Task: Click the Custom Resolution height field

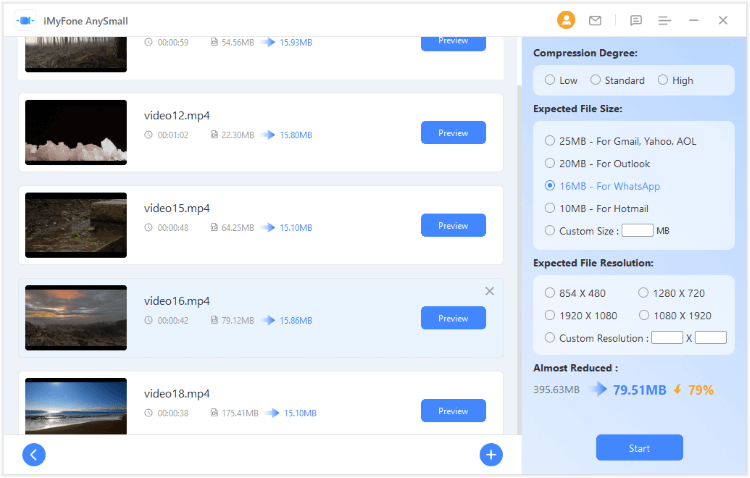Action: tap(710, 337)
